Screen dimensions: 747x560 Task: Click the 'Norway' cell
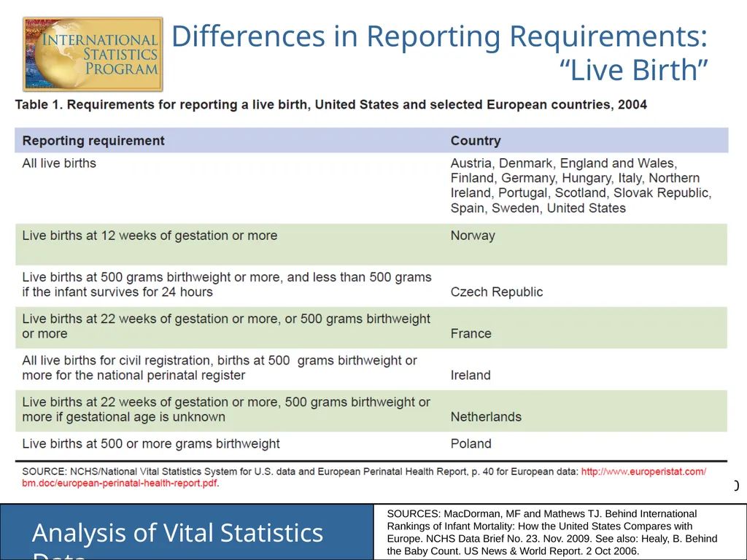click(473, 236)
